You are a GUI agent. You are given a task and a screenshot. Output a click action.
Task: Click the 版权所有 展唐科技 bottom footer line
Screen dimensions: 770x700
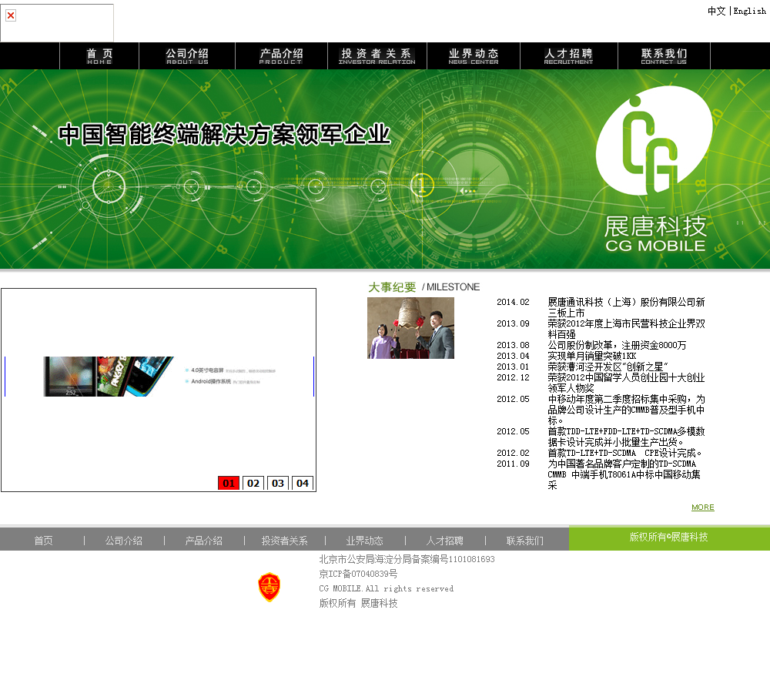point(359,603)
